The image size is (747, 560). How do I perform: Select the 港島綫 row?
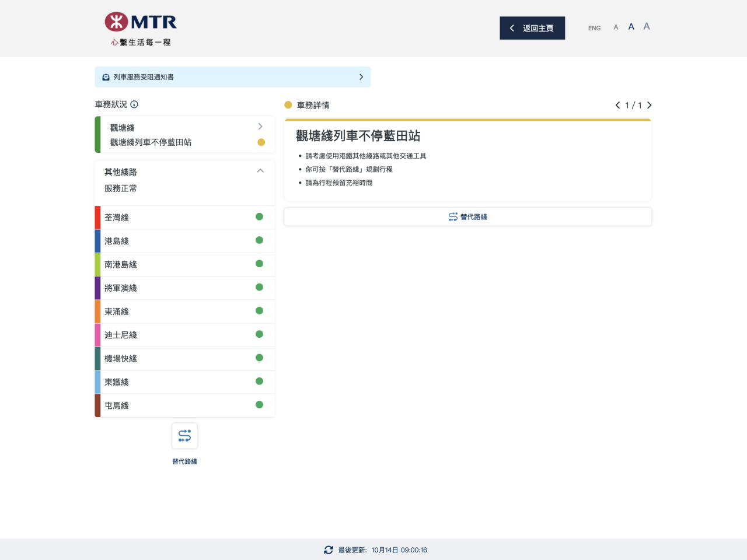[184, 241]
